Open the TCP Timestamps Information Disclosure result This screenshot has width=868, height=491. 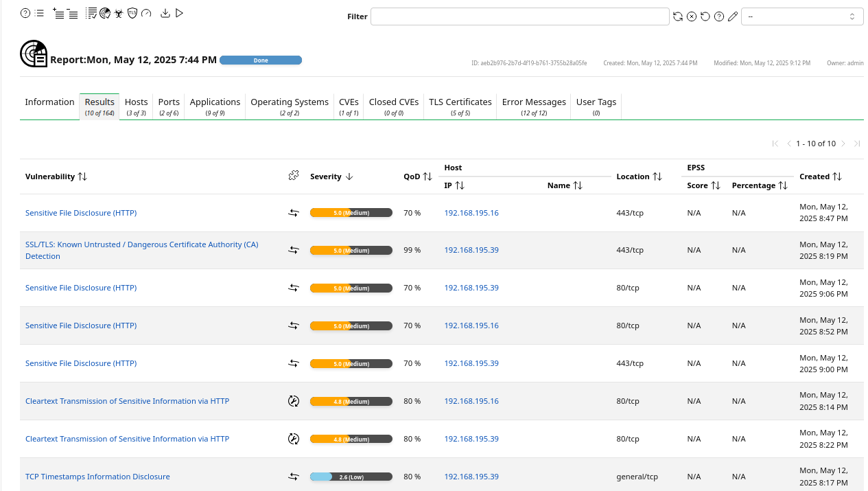coord(97,477)
